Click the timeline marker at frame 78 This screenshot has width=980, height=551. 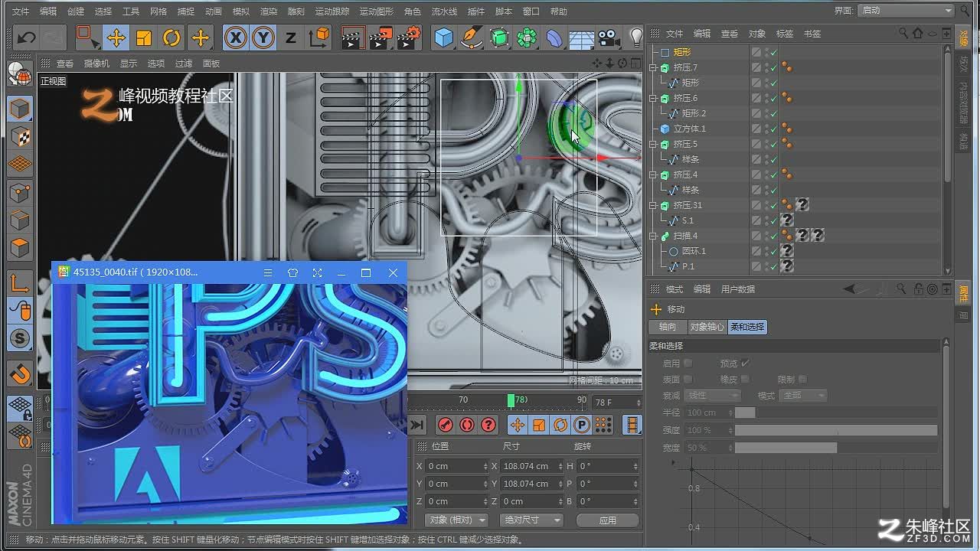511,400
